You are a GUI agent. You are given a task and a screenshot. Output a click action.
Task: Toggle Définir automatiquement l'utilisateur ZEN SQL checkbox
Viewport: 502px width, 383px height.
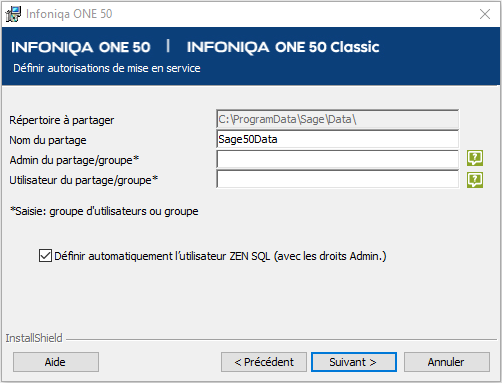click(x=45, y=256)
